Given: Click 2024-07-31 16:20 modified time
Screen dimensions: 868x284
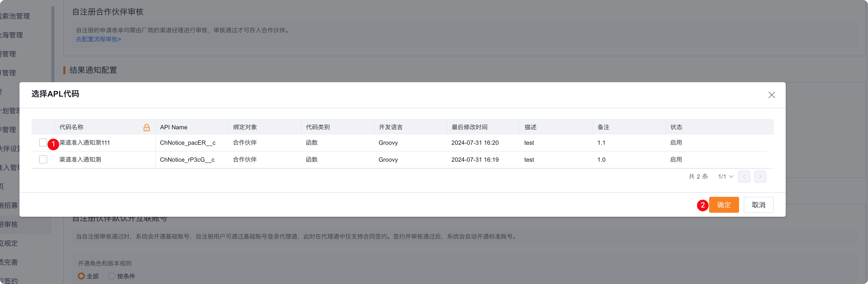Looking at the screenshot, I should click(x=475, y=143).
